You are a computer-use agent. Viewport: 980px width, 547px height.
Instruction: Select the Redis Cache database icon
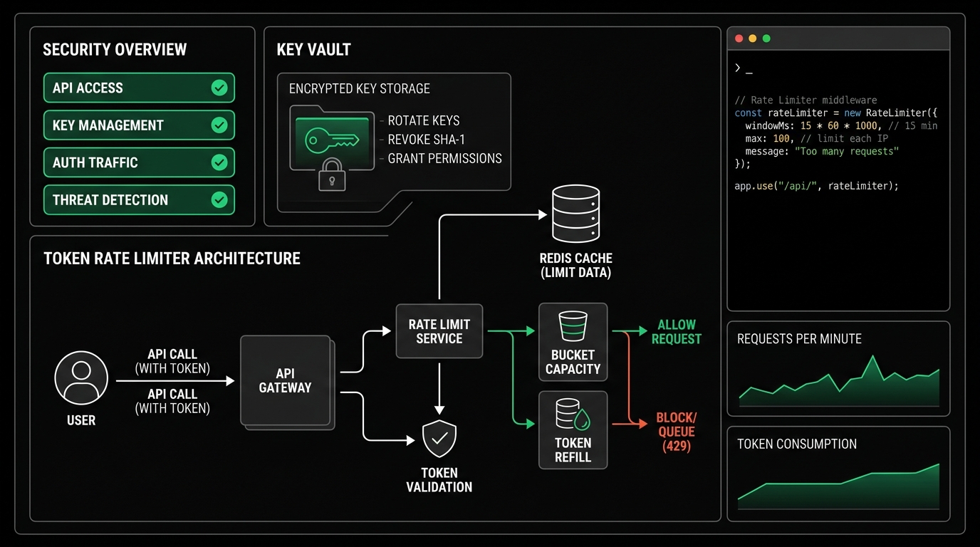click(575, 214)
